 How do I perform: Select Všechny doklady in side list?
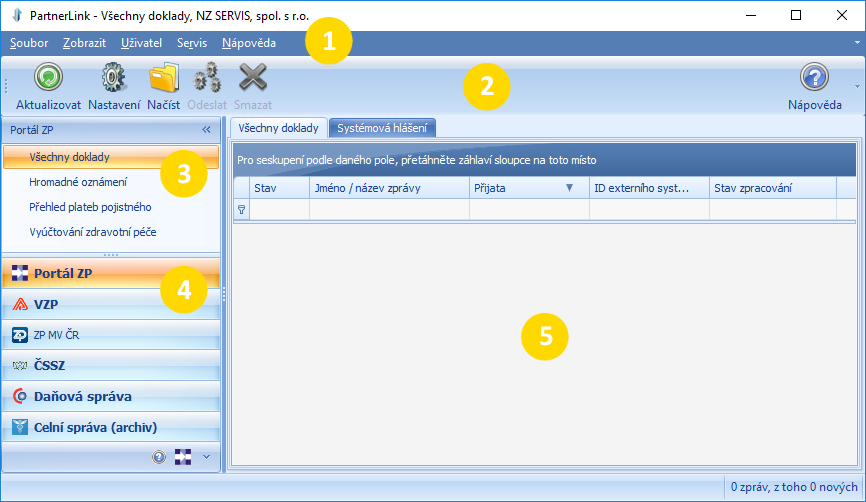(111, 157)
